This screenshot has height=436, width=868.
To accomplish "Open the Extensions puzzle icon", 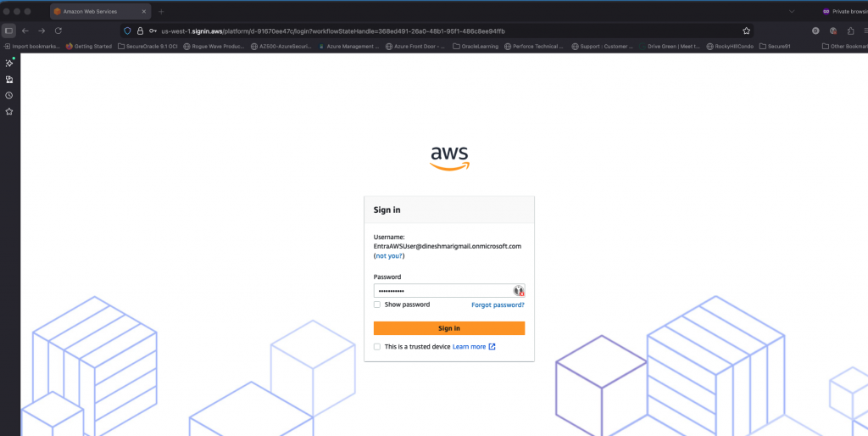I will tap(851, 31).
